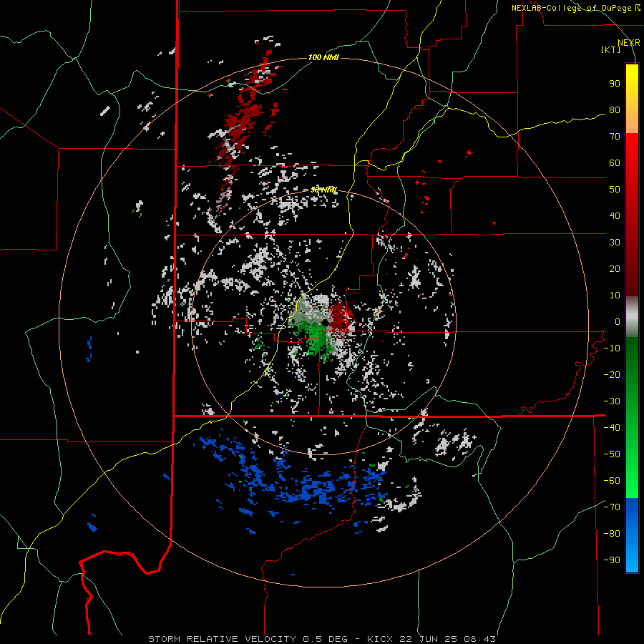Click the -90 value on the velocity scale
The width and height of the screenshot is (644, 644).
[x=612, y=560]
